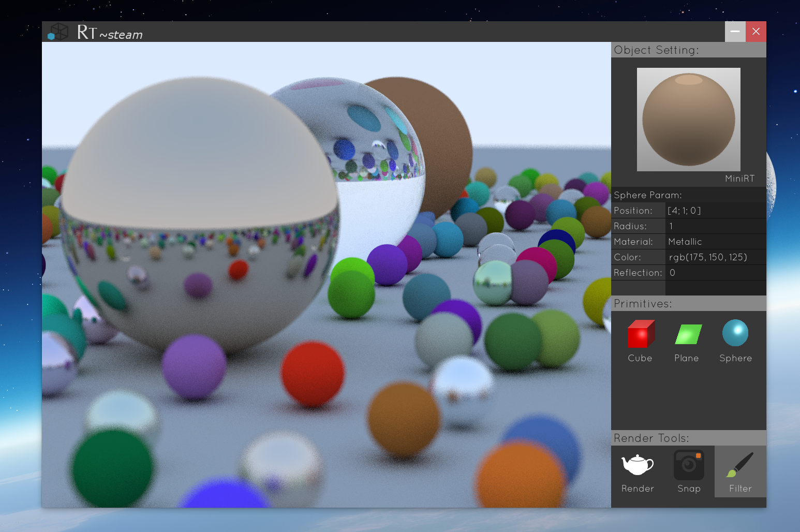
Task: Click the Position label
Action: 633,211
